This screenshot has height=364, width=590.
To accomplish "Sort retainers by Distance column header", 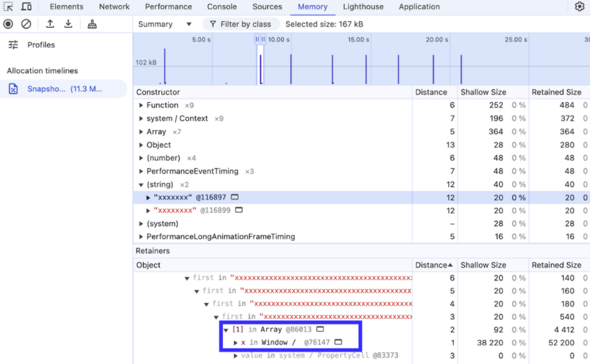I will 434,265.
